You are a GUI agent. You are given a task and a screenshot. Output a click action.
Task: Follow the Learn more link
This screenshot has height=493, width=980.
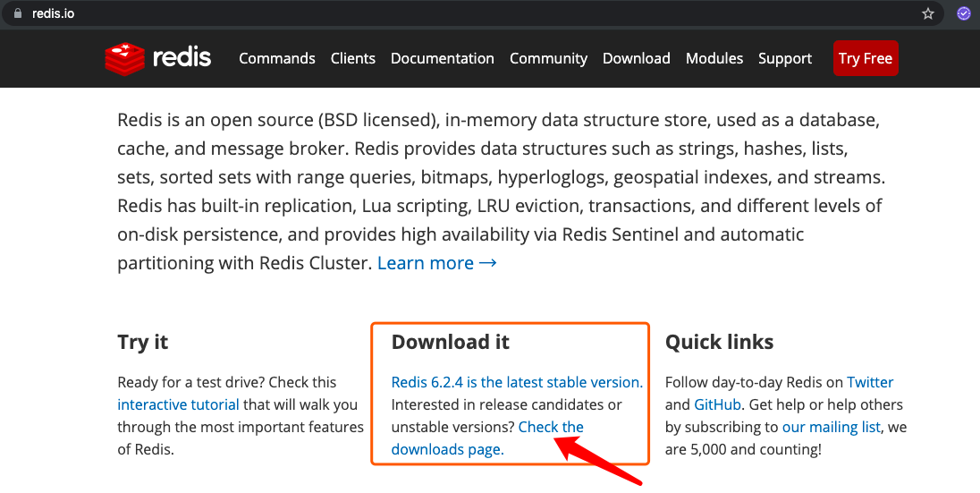coord(437,263)
